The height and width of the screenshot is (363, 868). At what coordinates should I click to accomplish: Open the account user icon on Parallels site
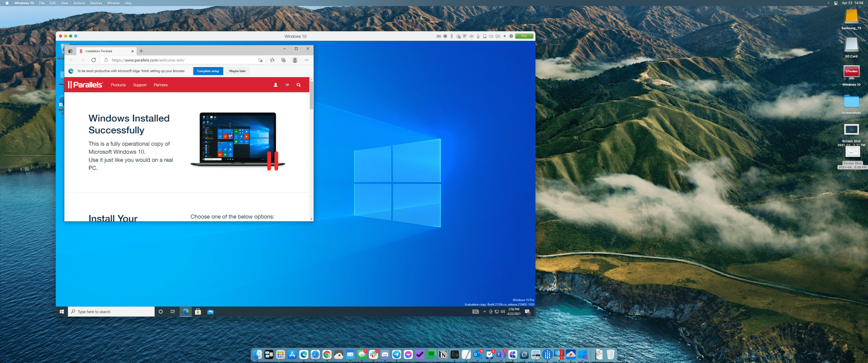[276, 85]
